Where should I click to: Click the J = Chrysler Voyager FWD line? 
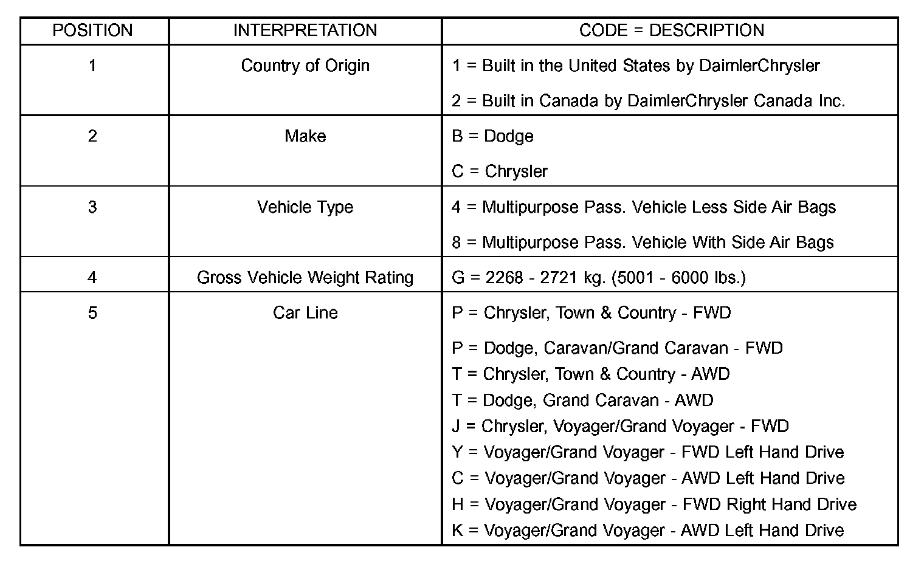pyautogui.click(x=620, y=427)
